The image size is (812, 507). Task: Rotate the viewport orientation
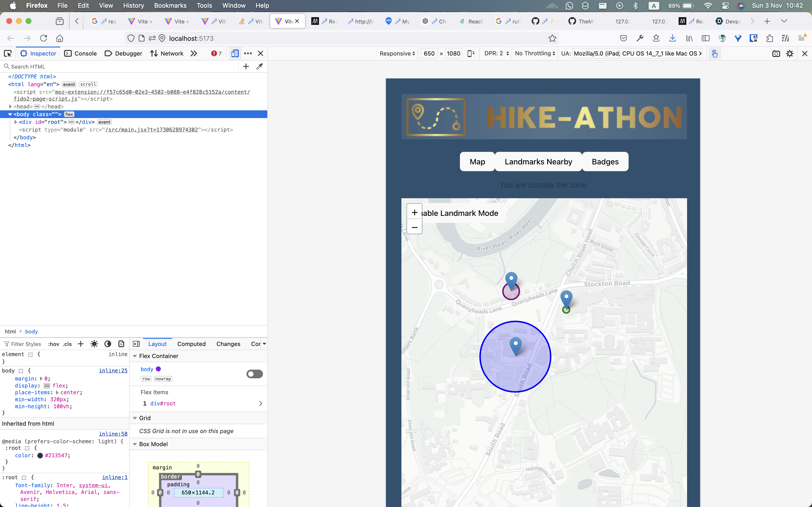[x=471, y=53]
